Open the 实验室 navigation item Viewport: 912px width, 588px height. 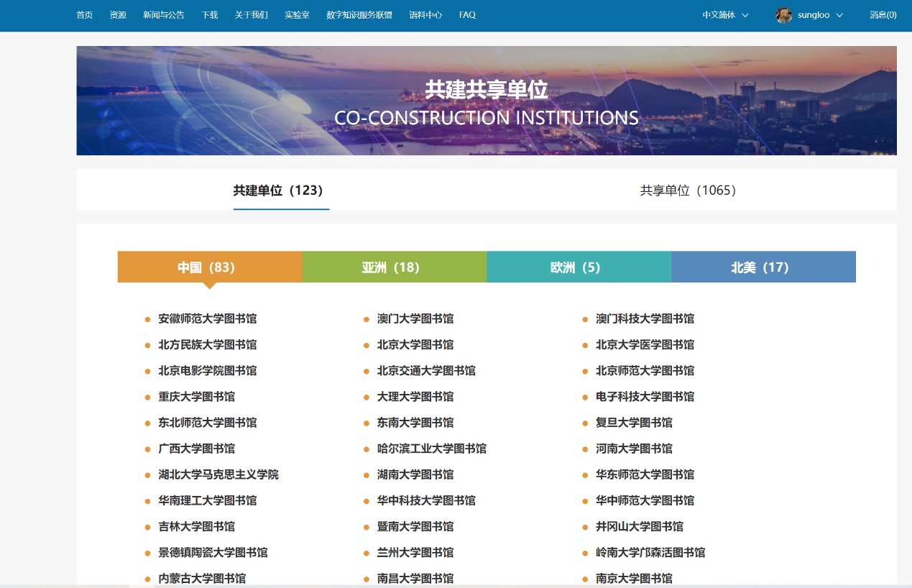click(297, 15)
